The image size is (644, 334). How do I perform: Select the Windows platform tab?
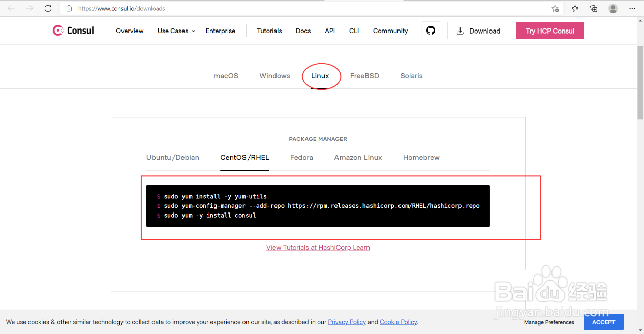tap(274, 76)
